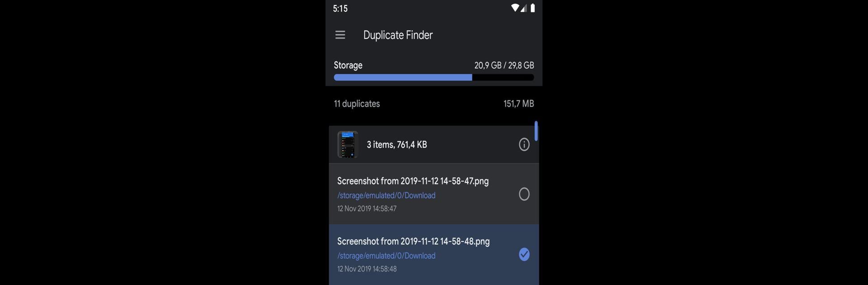Select the Screenshot 14-58-47.png file row
This screenshot has width=868, height=285.
click(434, 194)
